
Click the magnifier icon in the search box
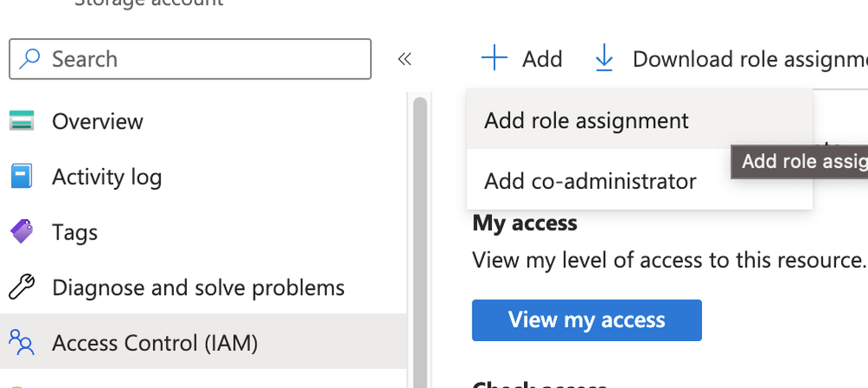pos(30,59)
